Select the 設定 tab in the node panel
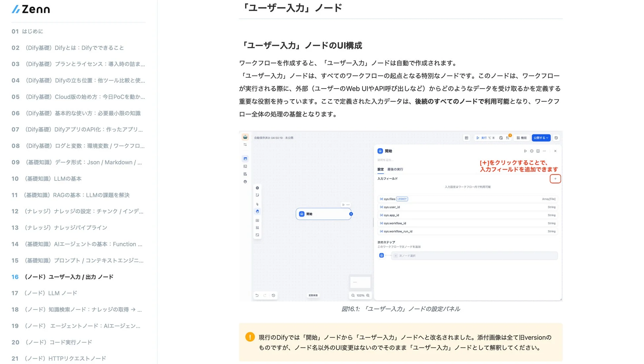Viewport: 644px width, 364px height. [381, 169]
